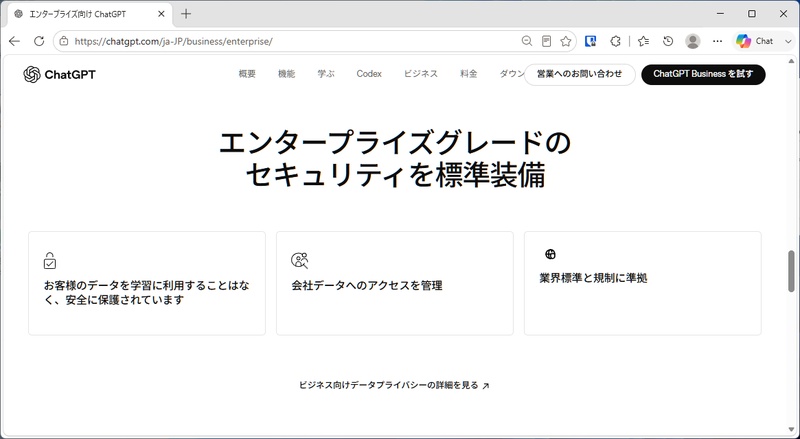Viewport: 800px width, 439px height.
Task: Add page to favorites with star icon
Action: [x=565, y=41]
